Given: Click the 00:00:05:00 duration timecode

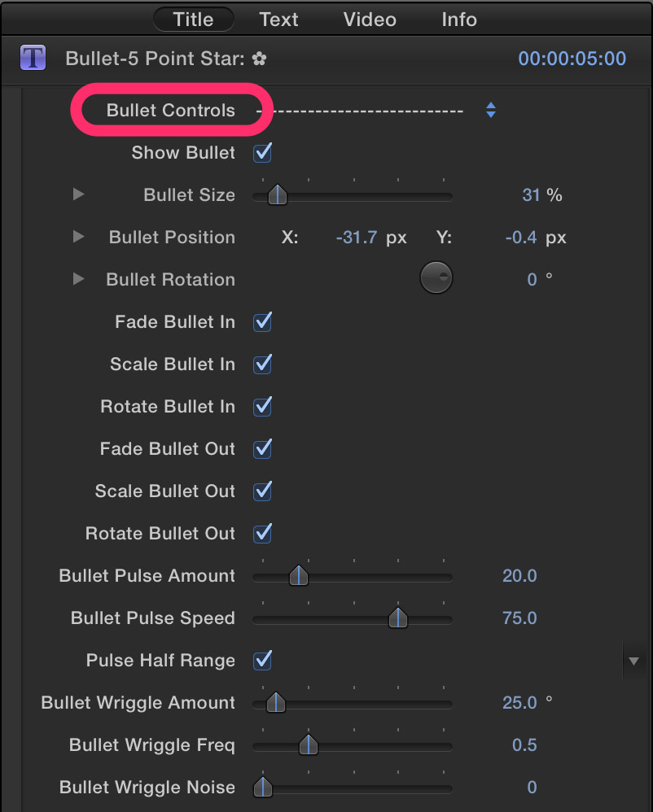Looking at the screenshot, I should (572, 59).
